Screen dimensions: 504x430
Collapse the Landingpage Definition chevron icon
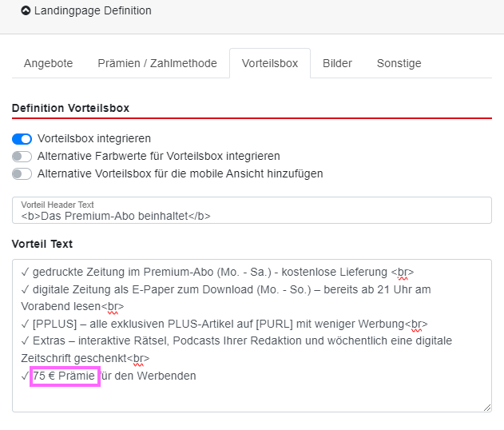click(x=26, y=11)
